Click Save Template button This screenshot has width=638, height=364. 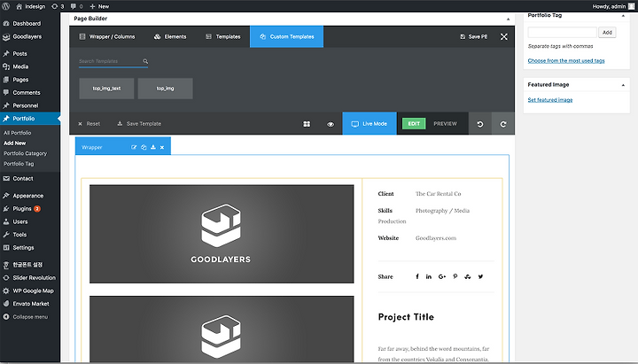click(139, 124)
